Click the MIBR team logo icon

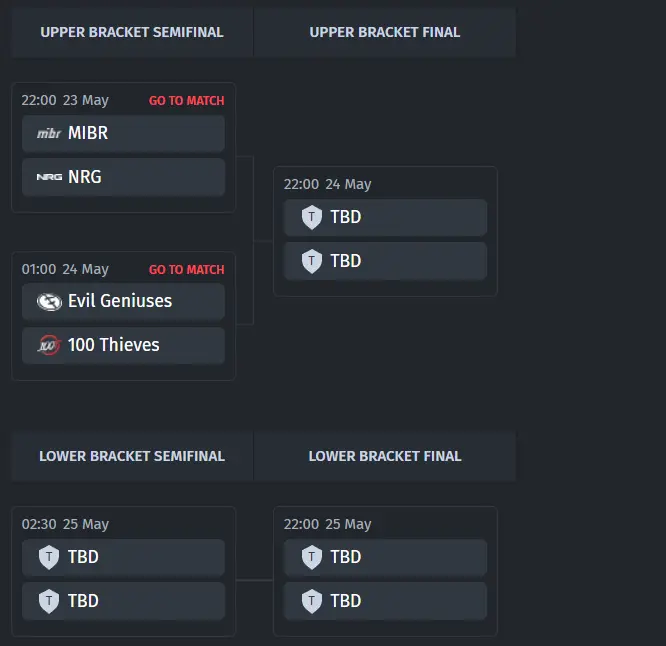49,133
